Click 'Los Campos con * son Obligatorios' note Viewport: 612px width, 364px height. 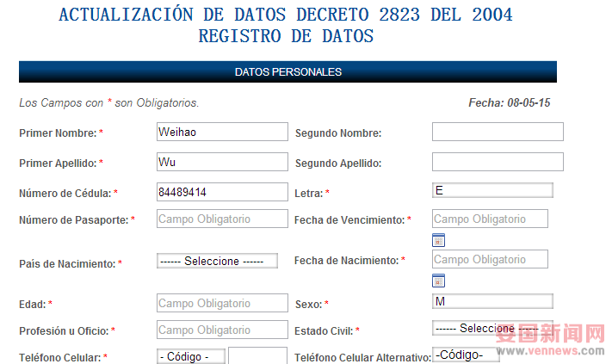(x=109, y=102)
